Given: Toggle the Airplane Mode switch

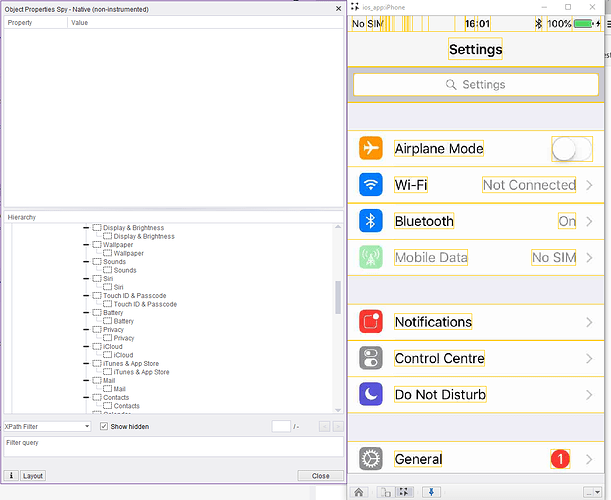Looking at the screenshot, I should [x=571, y=149].
